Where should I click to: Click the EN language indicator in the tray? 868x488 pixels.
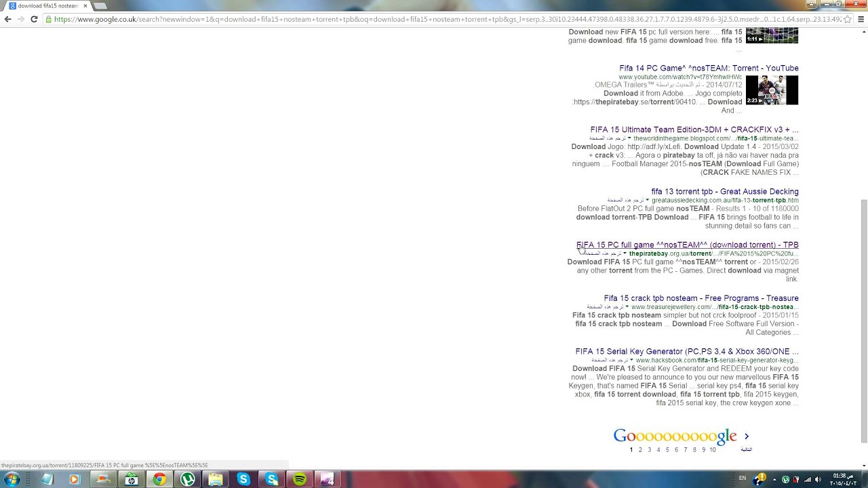743,479
